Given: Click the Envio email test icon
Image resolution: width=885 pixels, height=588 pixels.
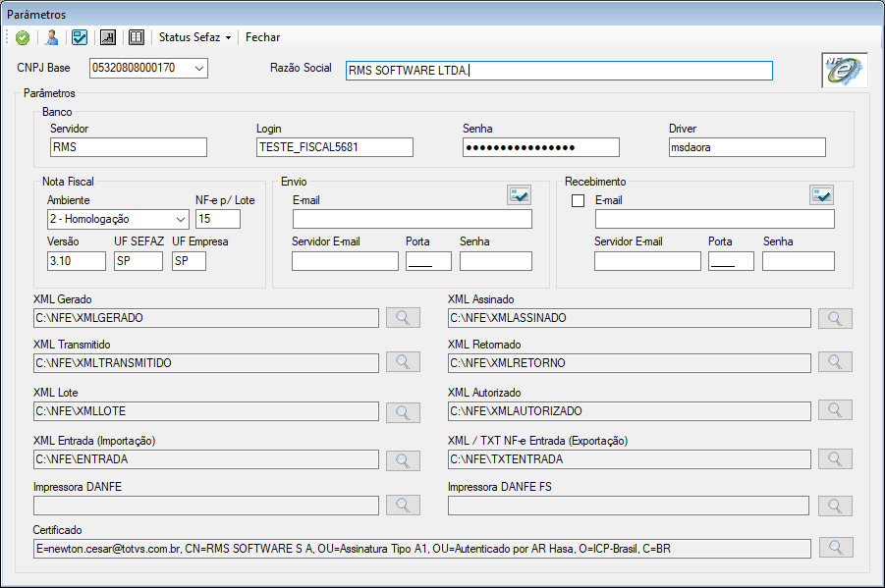Looking at the screenshot, I should (x=519, y=195).
